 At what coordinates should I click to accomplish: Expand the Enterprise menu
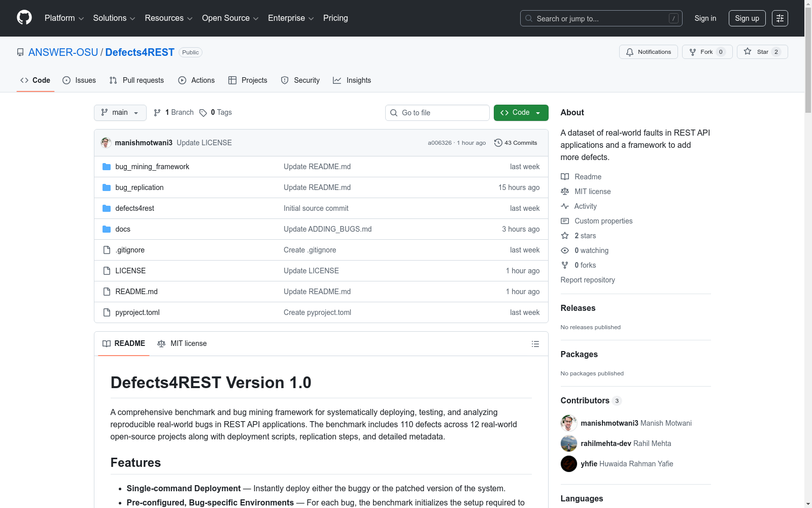point(291,18)
